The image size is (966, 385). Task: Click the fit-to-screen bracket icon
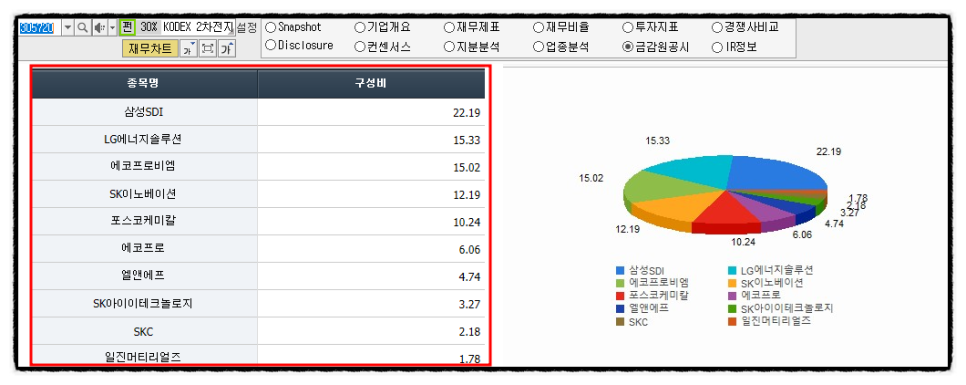[x=208, y=49]
